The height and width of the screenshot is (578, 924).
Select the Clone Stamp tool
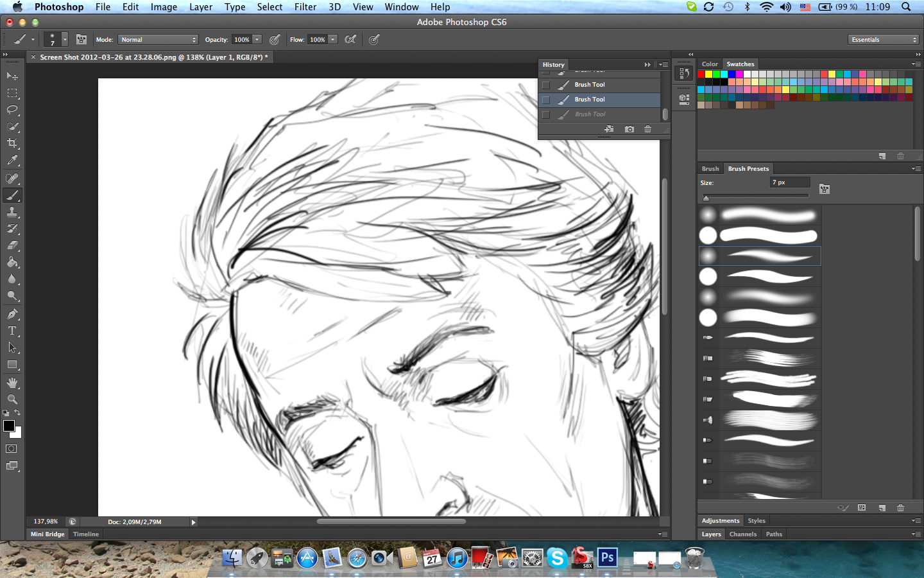click(12, 212)
